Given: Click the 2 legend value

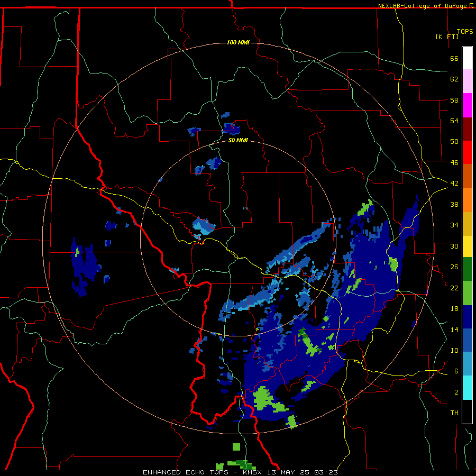Looking at the screenshot, I should 456,392.
